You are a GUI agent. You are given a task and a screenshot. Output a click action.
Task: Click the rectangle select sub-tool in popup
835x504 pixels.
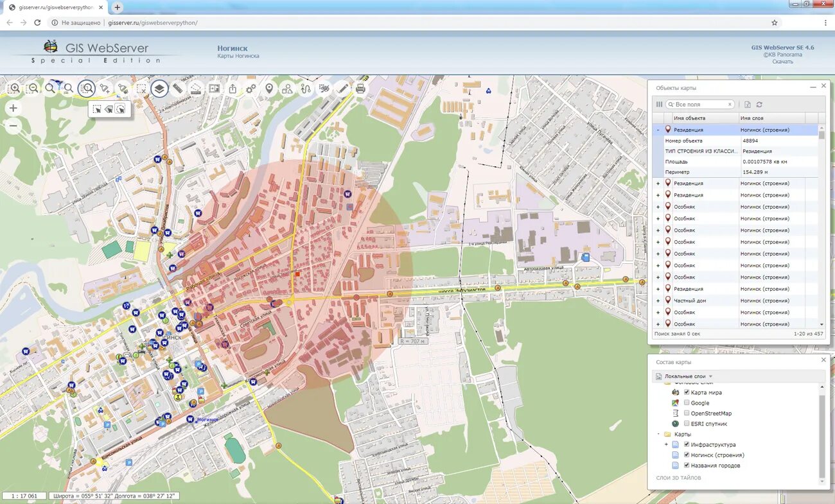click(x=97, y=109)
